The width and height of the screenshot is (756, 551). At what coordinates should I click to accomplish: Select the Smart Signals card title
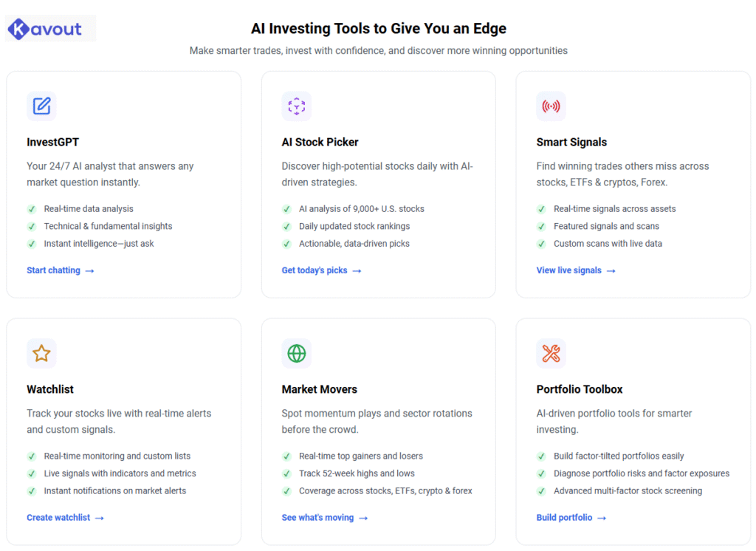572,143
